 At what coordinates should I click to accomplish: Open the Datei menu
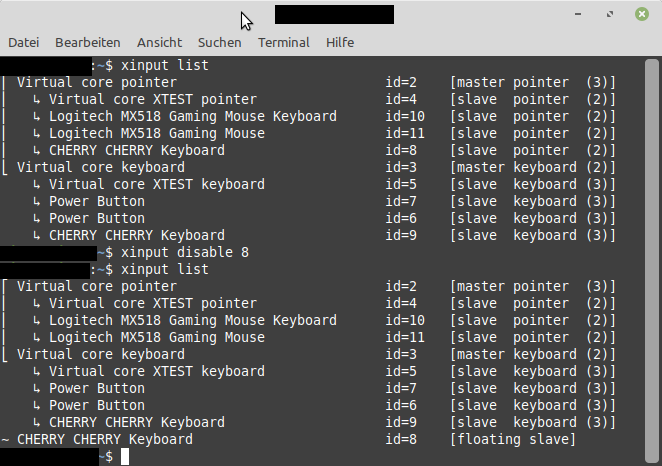pos(24,42)
